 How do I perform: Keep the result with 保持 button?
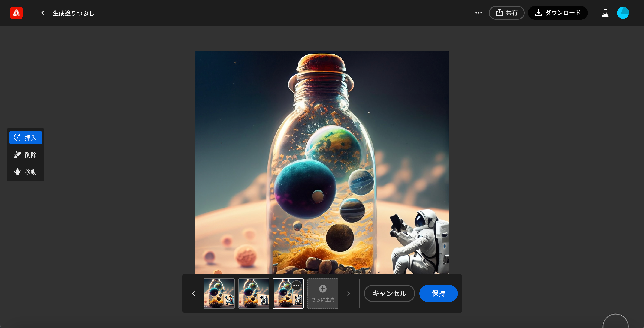coord(438,293)
